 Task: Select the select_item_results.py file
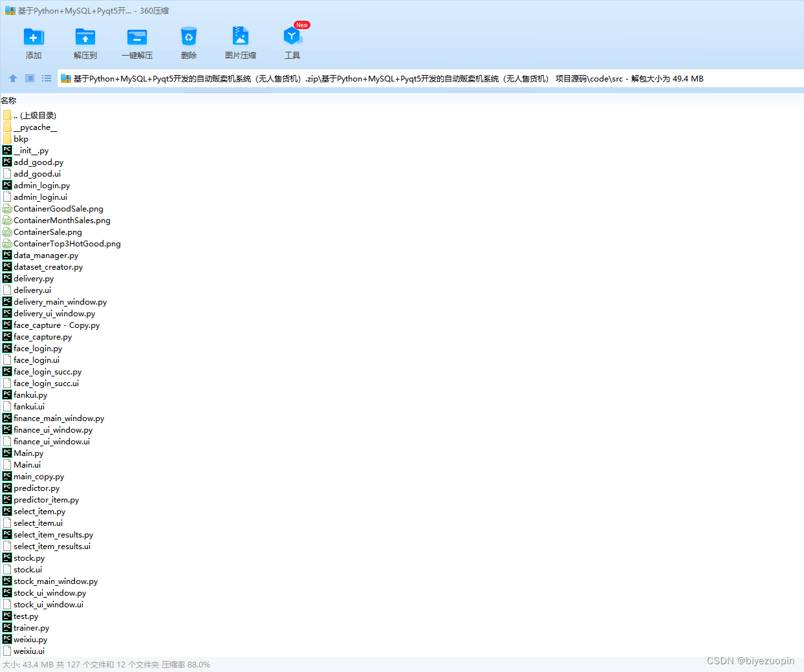coord(48,534)
